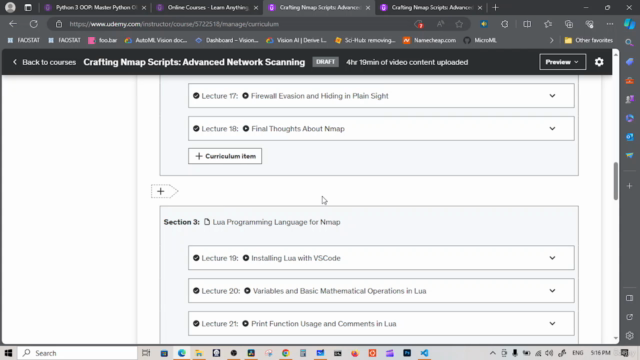Screen dimensions: 640x360
Task: Open Edge sidebar Outlook icon
Action: [629, 137]
